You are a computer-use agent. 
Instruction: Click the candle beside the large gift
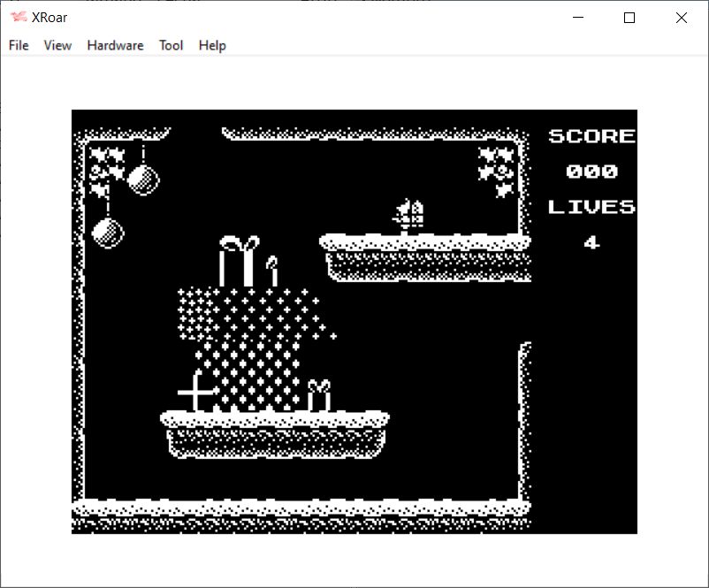coord(272,271)
